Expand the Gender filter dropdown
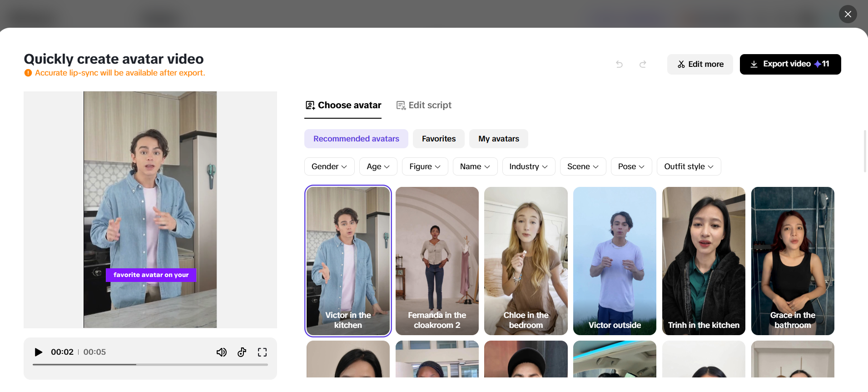Image resolution: width=868 pixels, height=392 pixels. (329, 166)
